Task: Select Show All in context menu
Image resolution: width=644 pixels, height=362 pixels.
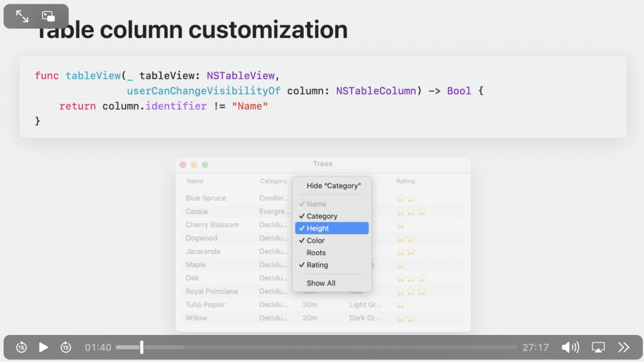Action: click(x=321, y=283)
